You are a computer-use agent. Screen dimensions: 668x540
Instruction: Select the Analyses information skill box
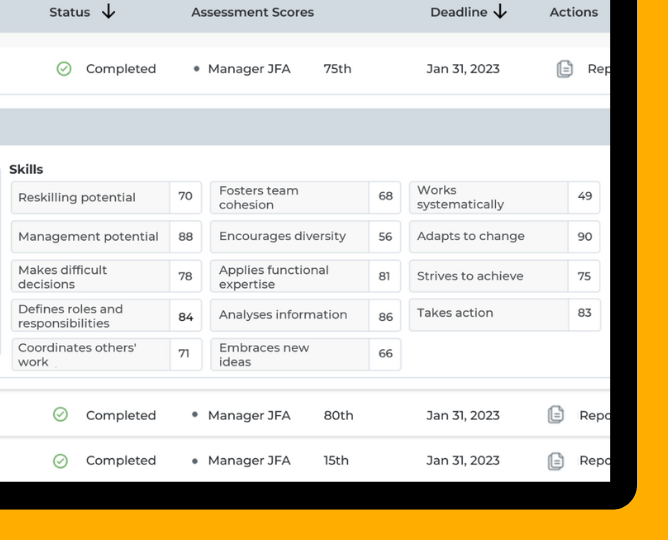click(x=289, y=315)
